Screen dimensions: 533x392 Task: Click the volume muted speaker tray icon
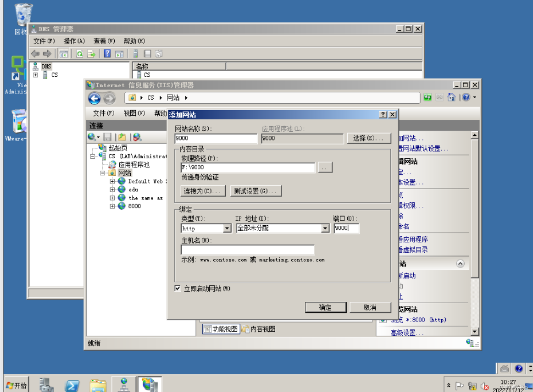tap(485, 386)
